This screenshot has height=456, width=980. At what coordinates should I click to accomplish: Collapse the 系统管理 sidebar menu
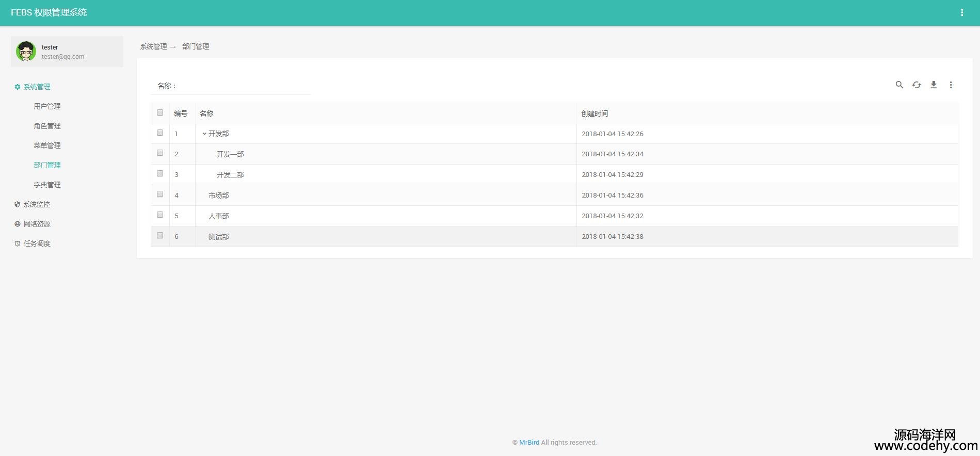coord(37,87)
